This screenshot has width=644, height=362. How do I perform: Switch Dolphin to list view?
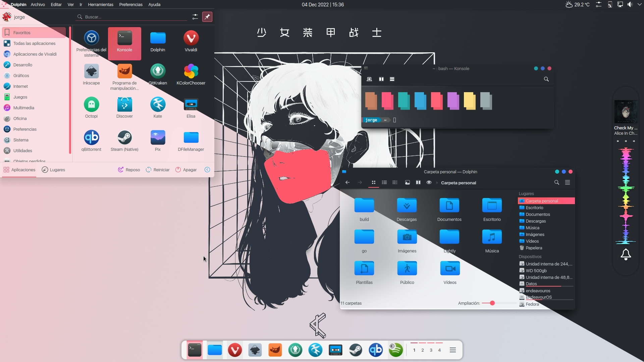tap(384, 182)
